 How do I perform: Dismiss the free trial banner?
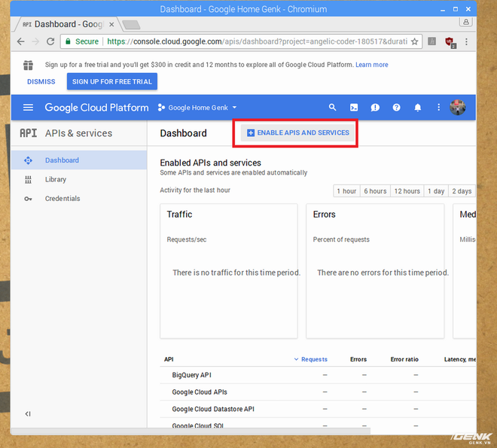click(41, 82)
